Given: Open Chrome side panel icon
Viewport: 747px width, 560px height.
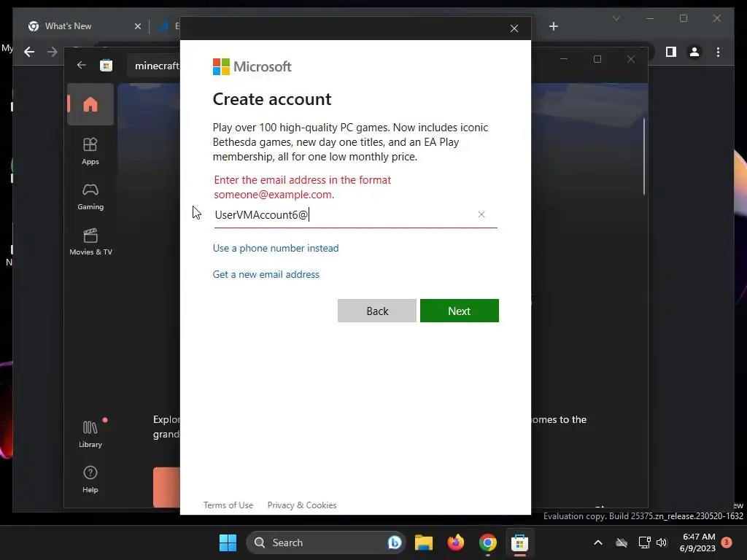Looking at the screenshot, I should coord(671,52).
